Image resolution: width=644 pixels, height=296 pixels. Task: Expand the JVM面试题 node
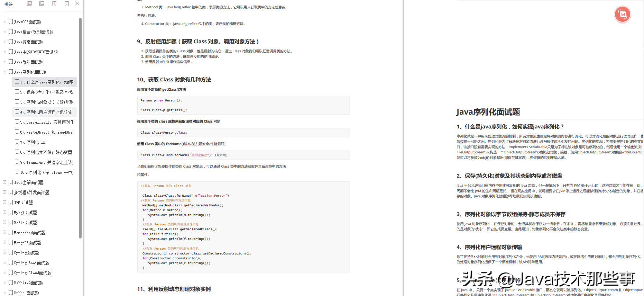(4, 202)
